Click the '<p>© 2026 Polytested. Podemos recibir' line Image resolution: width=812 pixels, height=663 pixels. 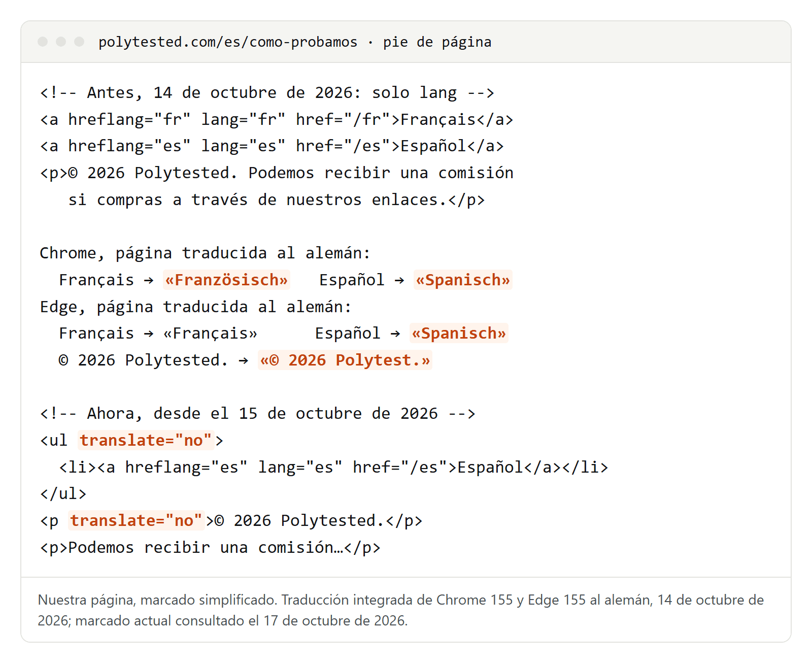[277, 173]
